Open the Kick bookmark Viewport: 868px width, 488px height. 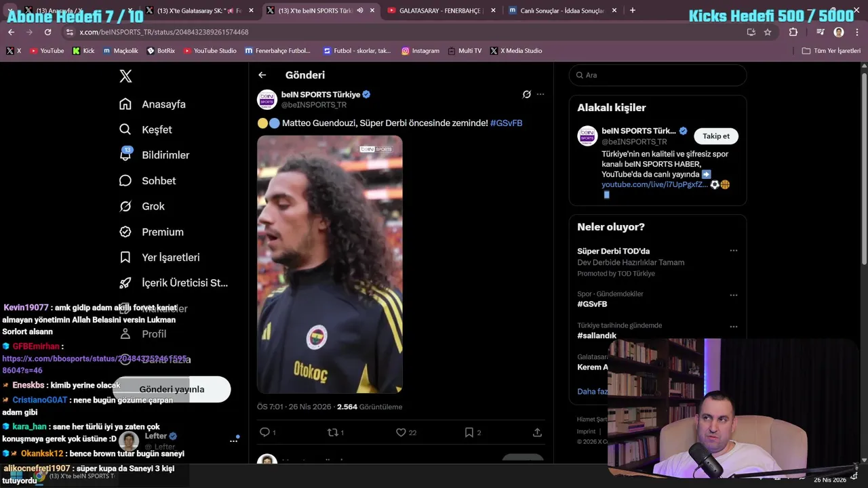84,51
